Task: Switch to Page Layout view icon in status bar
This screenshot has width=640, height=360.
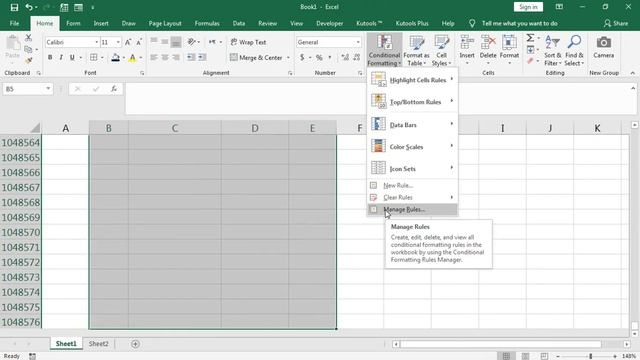Action: pos(525,356)
